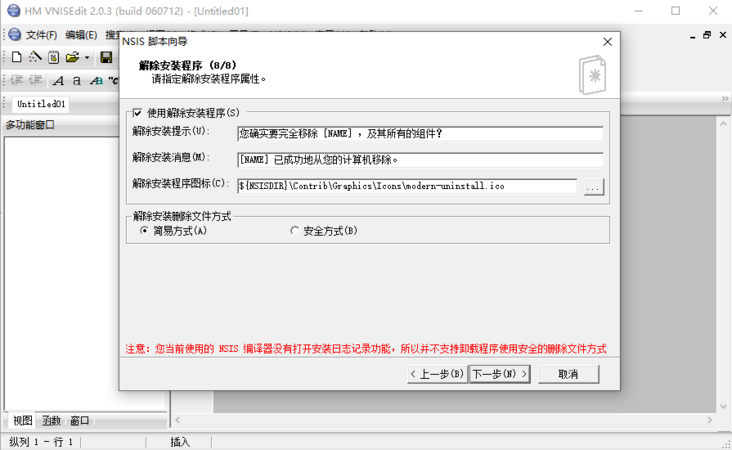Click the editor vertical scrollbar down arrow

click(723, 406)
